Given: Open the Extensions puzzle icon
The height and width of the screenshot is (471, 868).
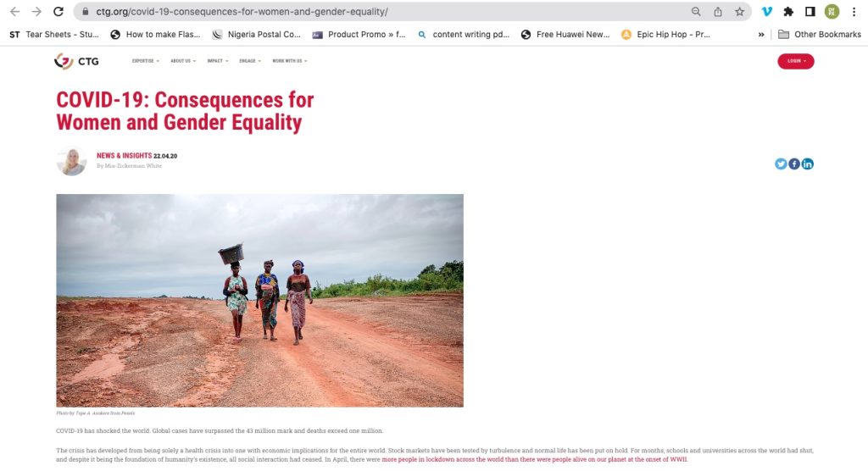Looking at the screenshot, I should tap(788, 12).
